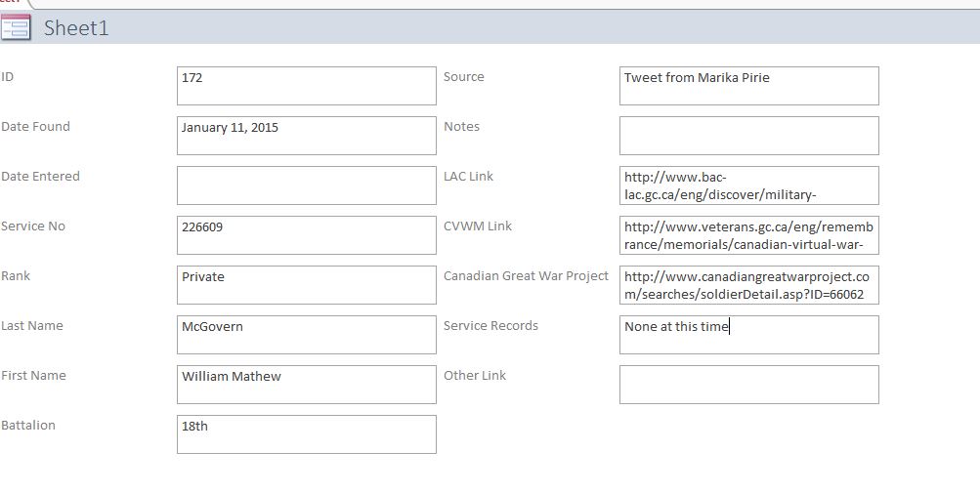Click the First Name field
This screenshot has height=493, width=980.
coord(306,385)
